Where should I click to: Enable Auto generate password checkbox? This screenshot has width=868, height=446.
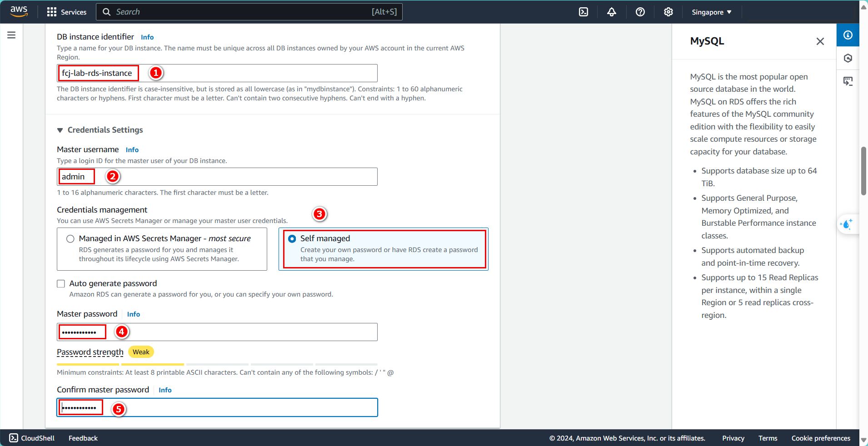(x=61, y=283)
